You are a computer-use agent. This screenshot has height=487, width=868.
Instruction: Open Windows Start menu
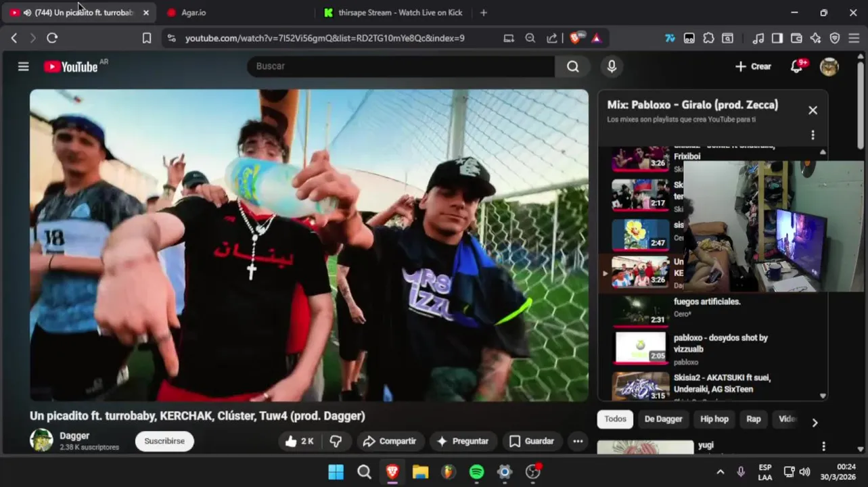[336, 472]
